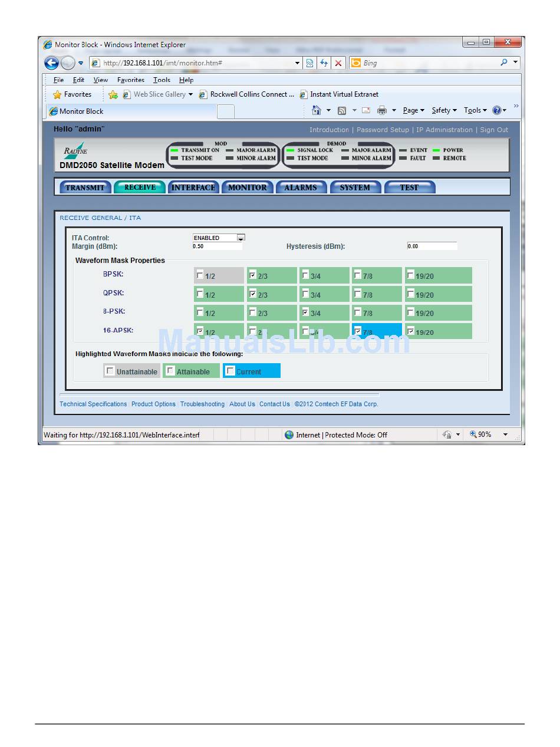Click the RSS feeds icon
This screenshot has width=560, height=747.
[x=342, y=110]
